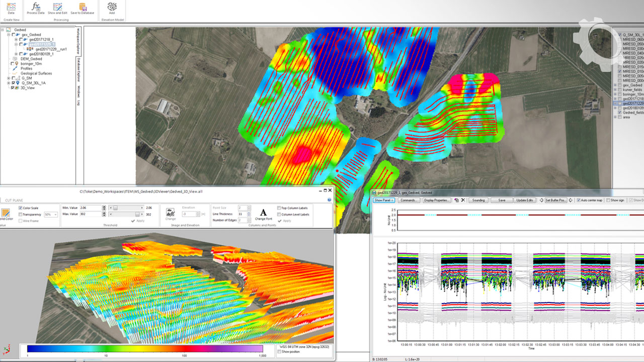Uncheck the Color Scale checkbox
This screenshot has height=362, width=644.
[x=21, y=208]
